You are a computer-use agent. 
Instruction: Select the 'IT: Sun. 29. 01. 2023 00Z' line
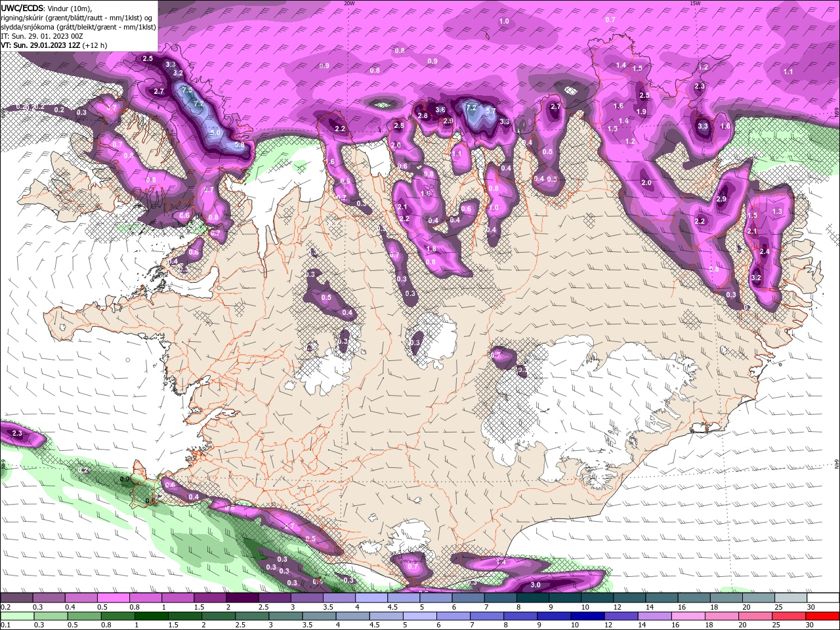42,35
